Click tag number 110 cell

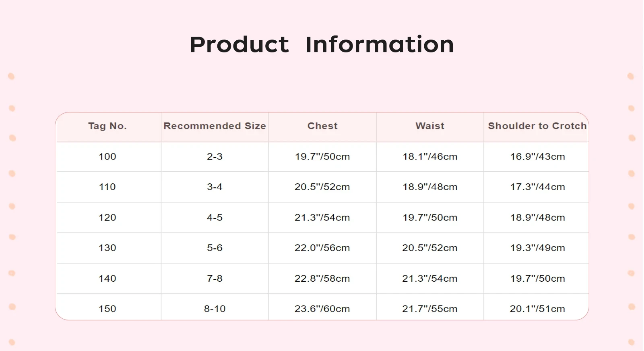pyautogui.click(x=107, y=187)
